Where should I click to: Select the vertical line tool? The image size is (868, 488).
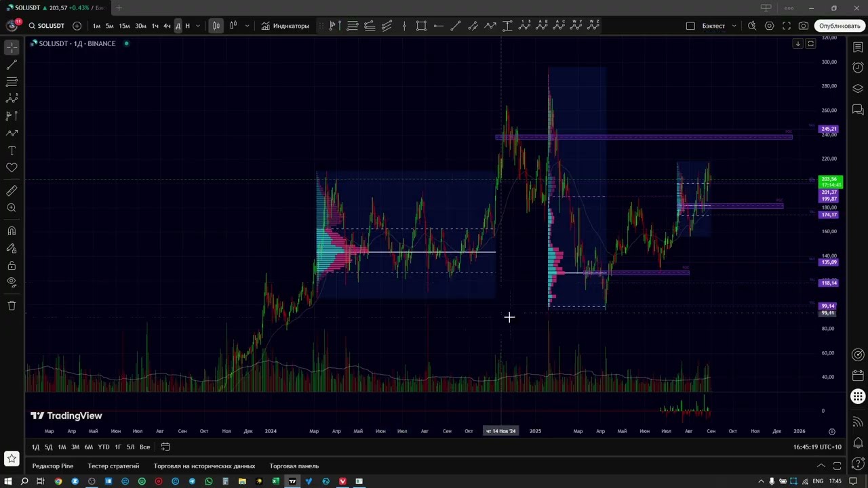click(404, 26)
